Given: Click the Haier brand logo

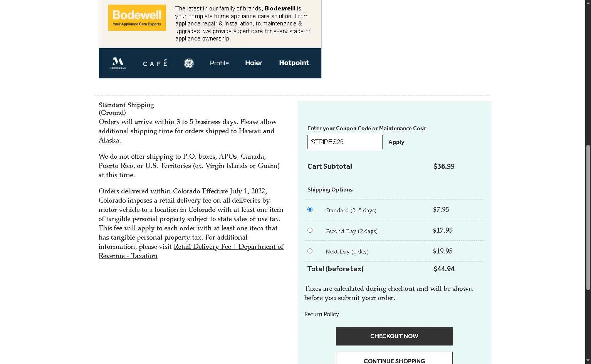Looking at the screenshot, I should [254, 63].
